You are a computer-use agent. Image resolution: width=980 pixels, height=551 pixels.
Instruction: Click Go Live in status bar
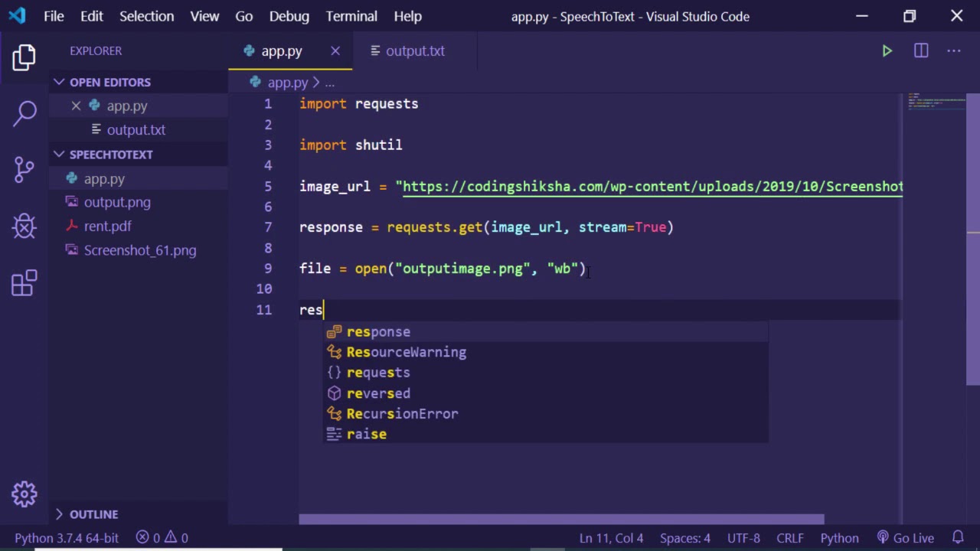coord(906,538)
